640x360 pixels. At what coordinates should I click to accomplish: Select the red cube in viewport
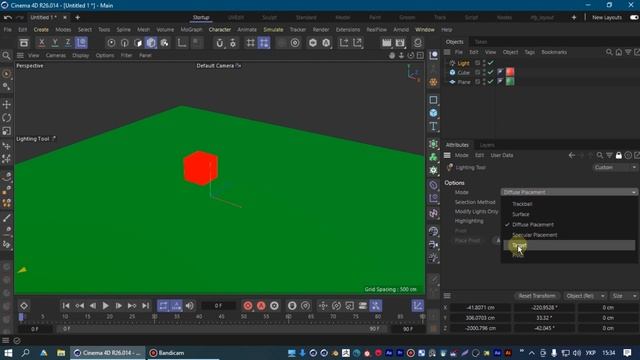pos(200,168)
